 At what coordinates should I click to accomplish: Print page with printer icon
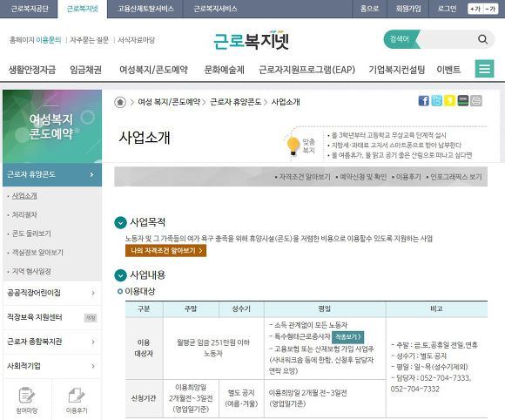click(476, 101)
